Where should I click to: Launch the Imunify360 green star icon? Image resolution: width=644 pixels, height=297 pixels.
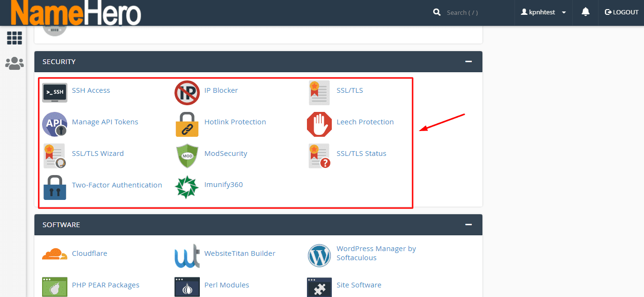(187, 187)
